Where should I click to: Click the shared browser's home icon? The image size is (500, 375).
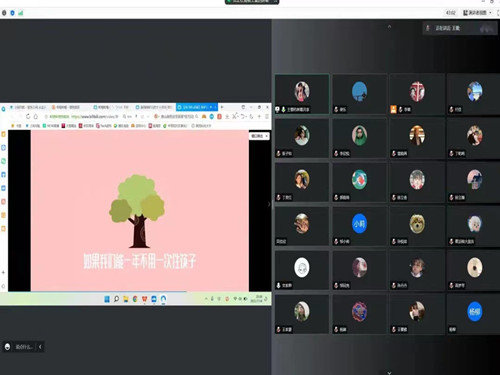[x=36, y=116]
